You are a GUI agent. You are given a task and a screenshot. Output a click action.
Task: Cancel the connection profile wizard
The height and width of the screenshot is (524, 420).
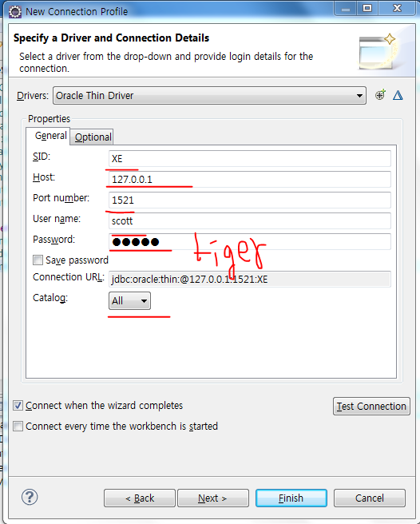[x=370, y=498]
